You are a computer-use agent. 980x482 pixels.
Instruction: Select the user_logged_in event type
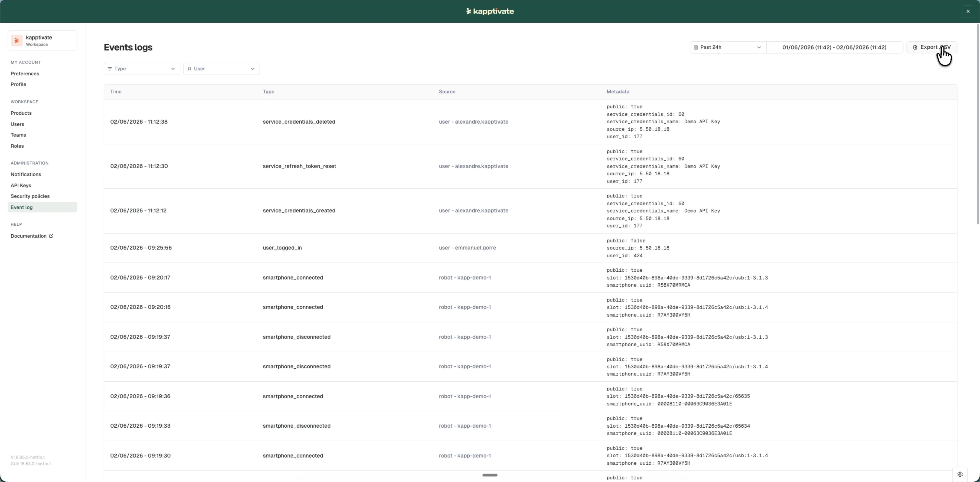282,248
